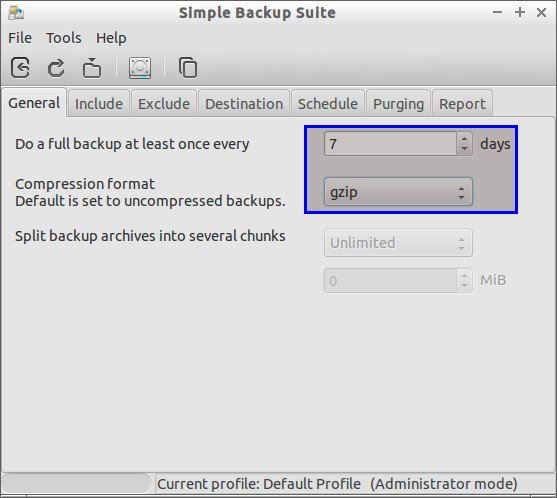Click the days input field showing 7

[x=390, y=144]
